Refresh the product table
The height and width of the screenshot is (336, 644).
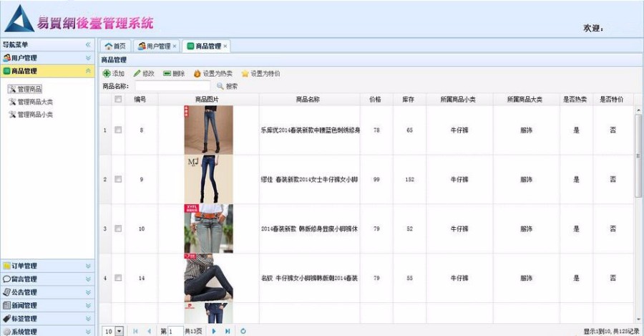(x=243, y=331)
